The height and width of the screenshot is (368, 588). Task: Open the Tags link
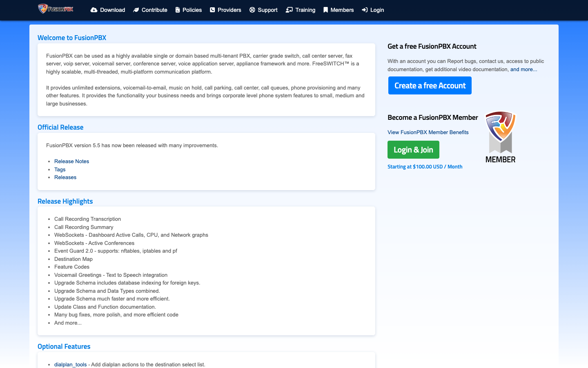pyautogui.click(x=60, y=169)
